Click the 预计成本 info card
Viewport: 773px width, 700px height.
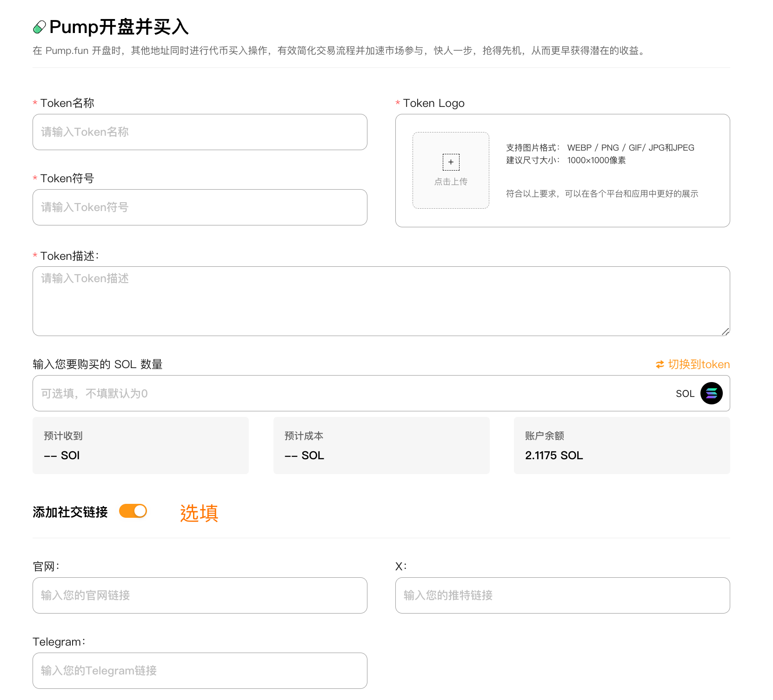381,445
